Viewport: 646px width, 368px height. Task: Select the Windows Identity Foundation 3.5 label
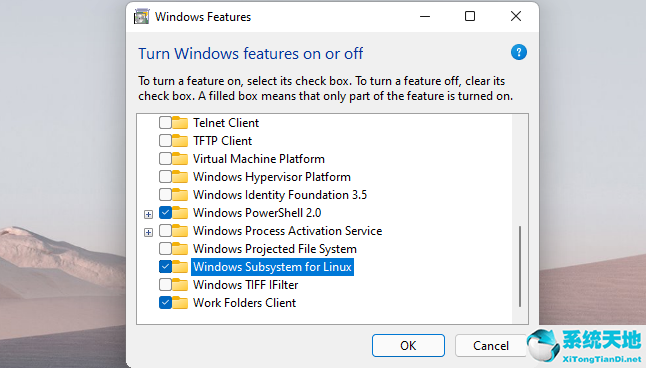[x=280, y=195]
